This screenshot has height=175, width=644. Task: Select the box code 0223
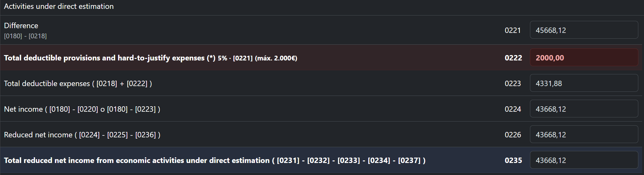(x=513, y=84)
